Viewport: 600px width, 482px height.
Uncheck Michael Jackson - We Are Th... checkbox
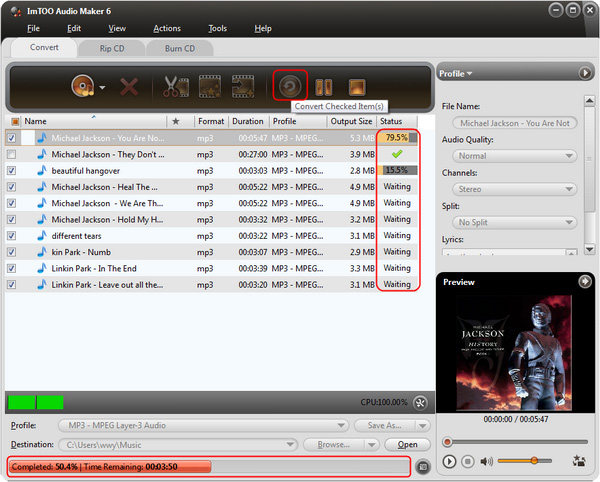[11, 203]
